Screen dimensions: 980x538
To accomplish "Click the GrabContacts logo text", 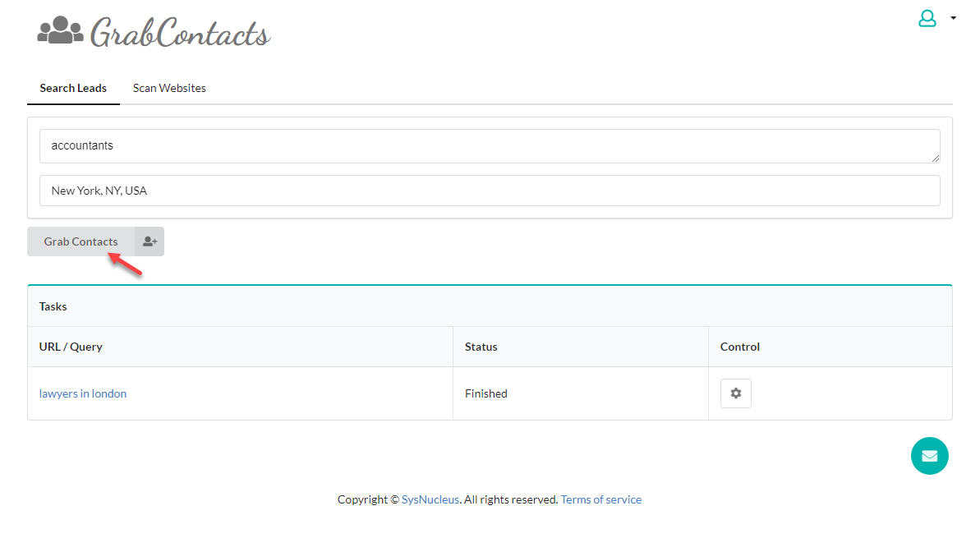I will click(x=180, y=34).
